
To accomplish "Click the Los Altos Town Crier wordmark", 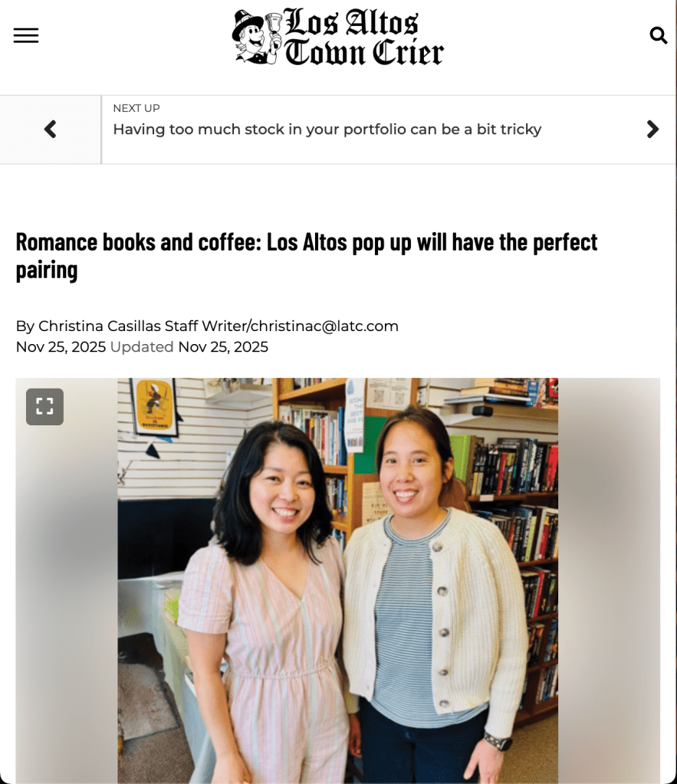I will (x=363, y=37).
